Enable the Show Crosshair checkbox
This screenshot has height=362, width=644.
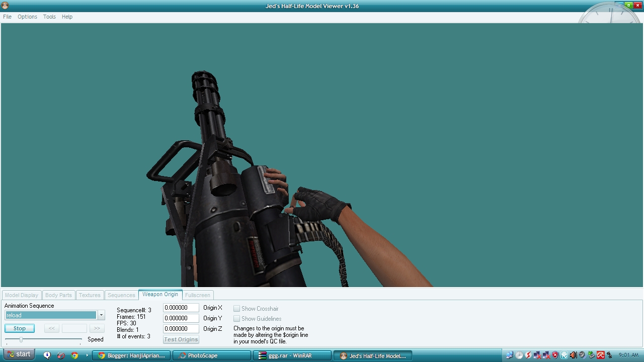236,309
